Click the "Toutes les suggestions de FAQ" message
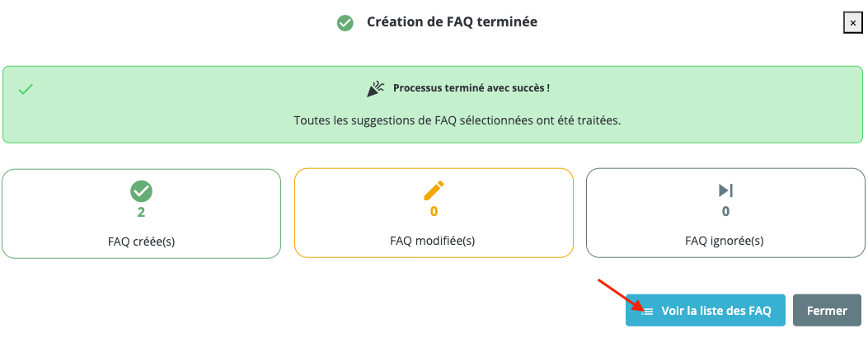The image size is (868, 338). coord(457,120)
